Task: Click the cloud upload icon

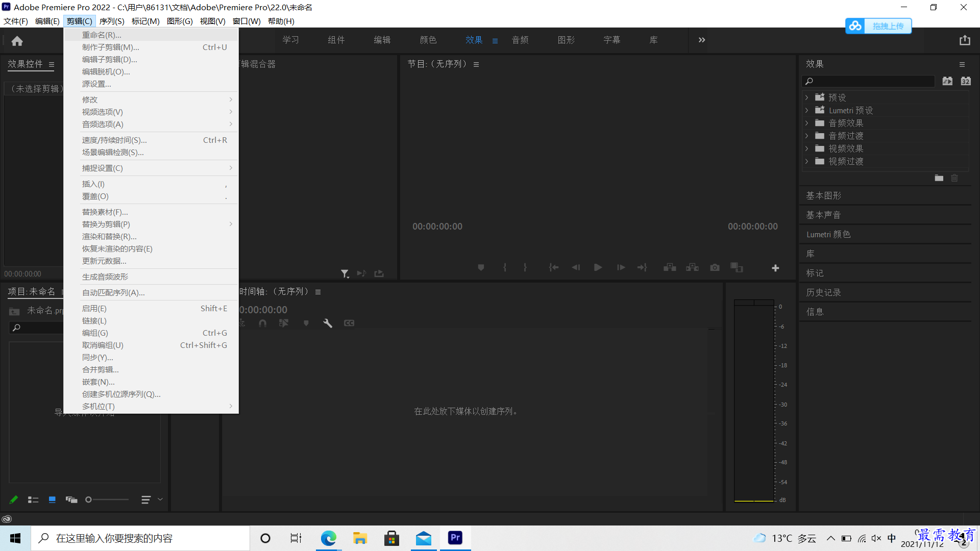Action: 855,26
